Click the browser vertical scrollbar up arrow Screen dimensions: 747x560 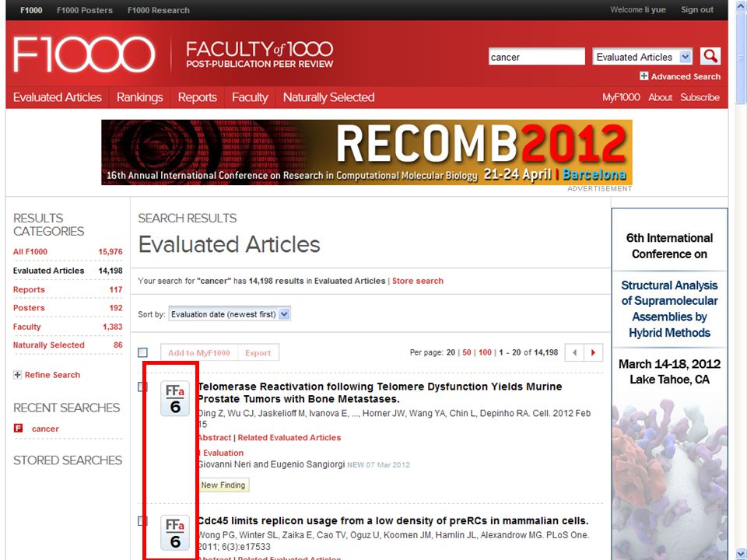[x=741, y=7]
